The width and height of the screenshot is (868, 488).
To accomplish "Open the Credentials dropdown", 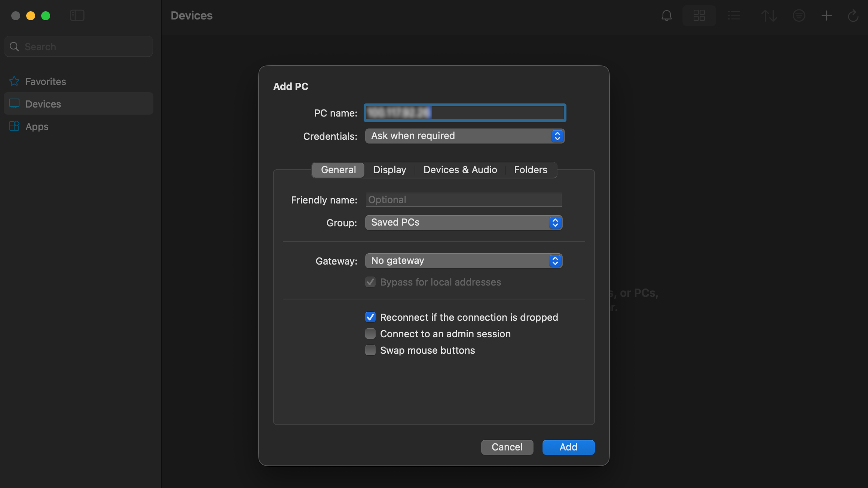I will pos(464,136).
